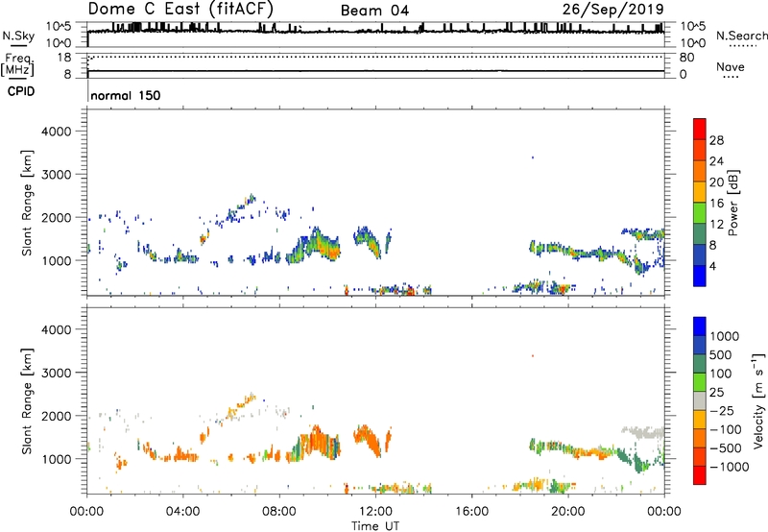
Task: Pick the yellow Velocity segment between -100 and -25
Action: [700, 420]
